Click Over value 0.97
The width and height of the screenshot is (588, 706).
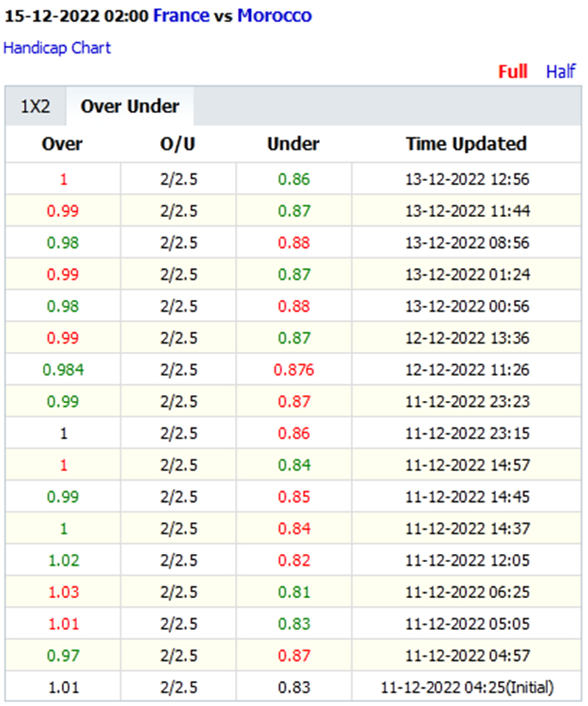coord(63,656)
